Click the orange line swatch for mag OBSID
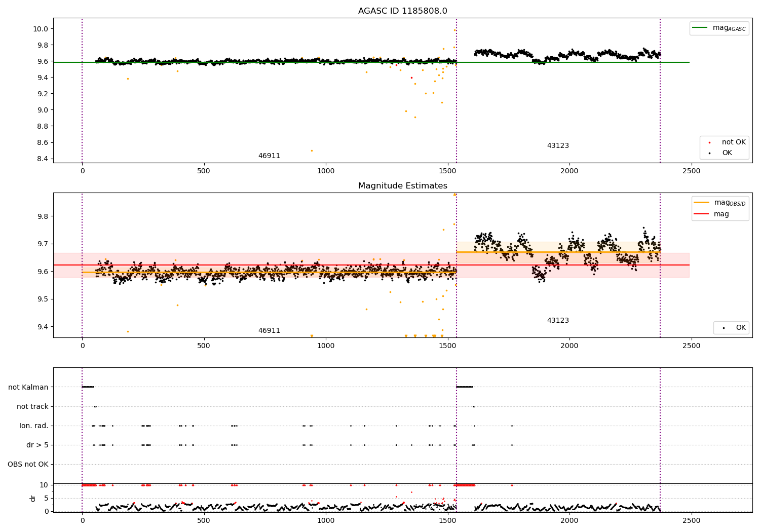 [702, 203]
